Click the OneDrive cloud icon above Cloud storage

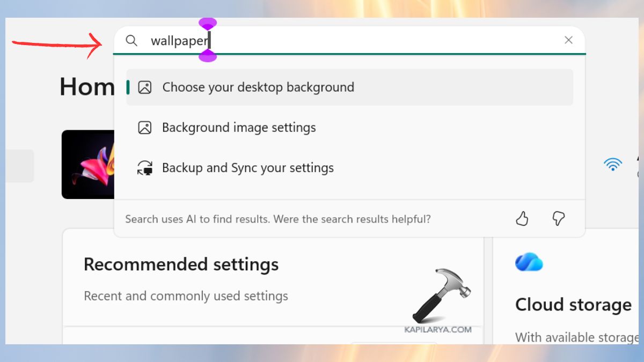[529, 262]
